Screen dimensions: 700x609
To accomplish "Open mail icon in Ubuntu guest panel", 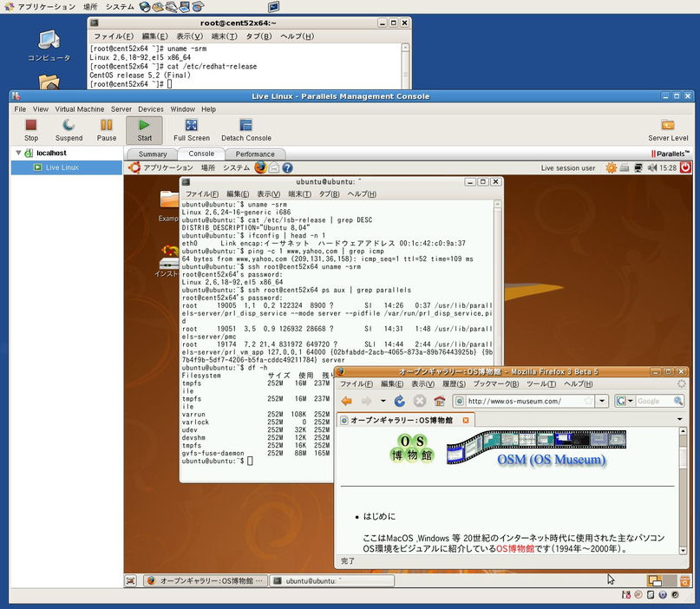I will 274,168.
